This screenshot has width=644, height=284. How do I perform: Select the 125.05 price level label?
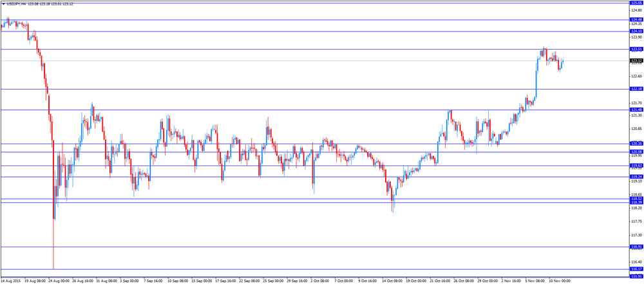636,3
